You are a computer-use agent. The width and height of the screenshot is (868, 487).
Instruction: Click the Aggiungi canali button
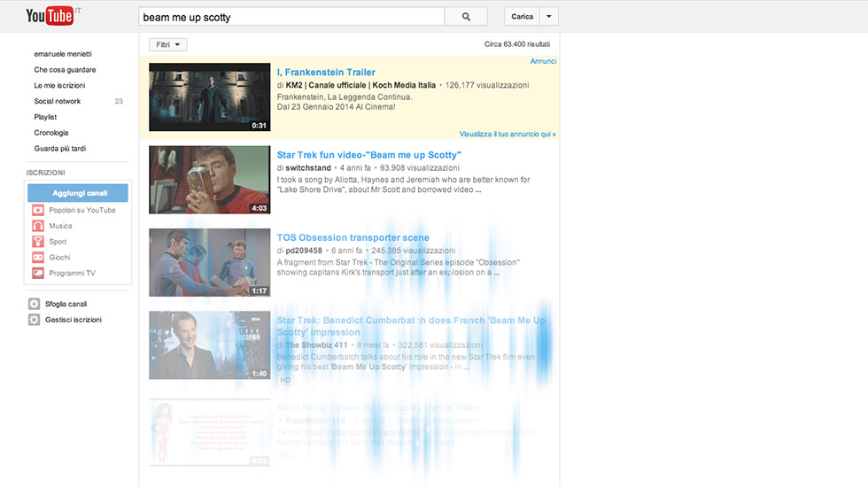pyautogui.click(x=78, y=193)
